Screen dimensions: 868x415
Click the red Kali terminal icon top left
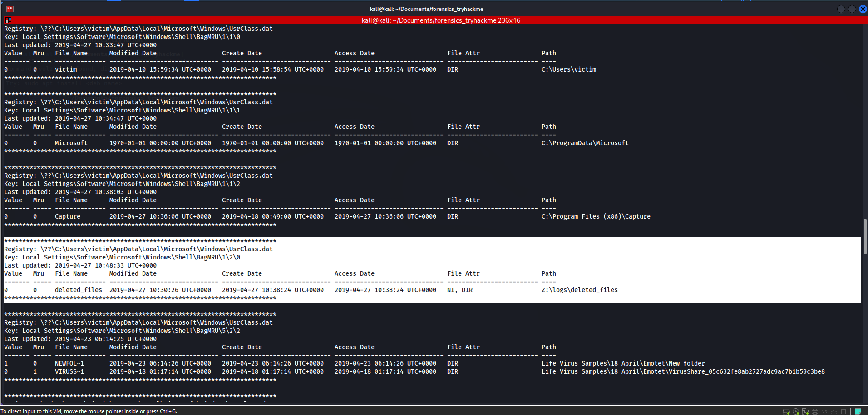pyautogui.click(x=10, y=9)
